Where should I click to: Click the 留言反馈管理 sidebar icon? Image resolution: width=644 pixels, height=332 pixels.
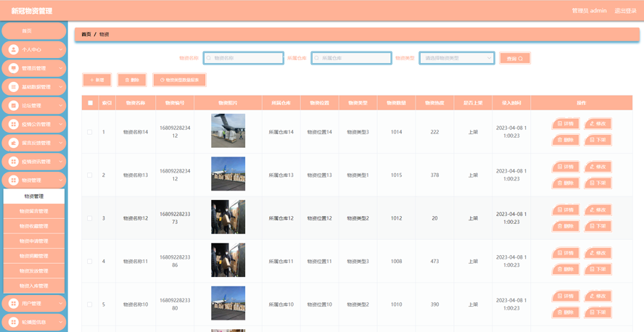click(14, 143)
